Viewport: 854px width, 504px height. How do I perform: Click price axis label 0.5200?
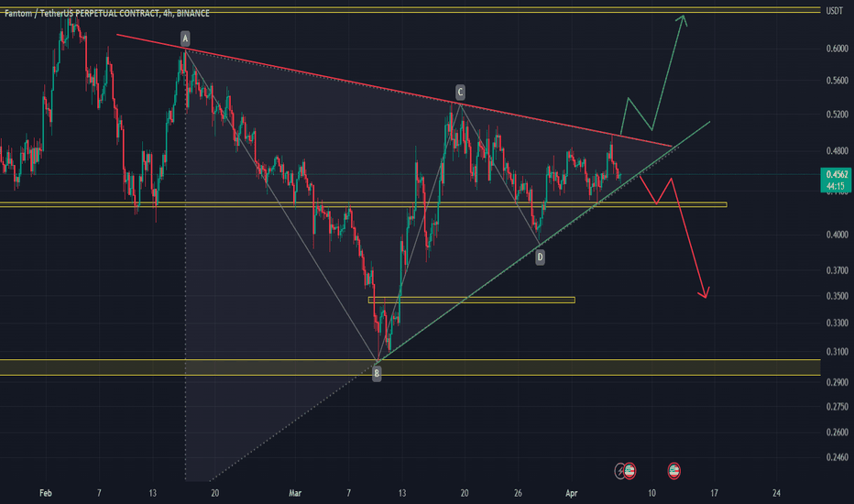tap(838, 115)
